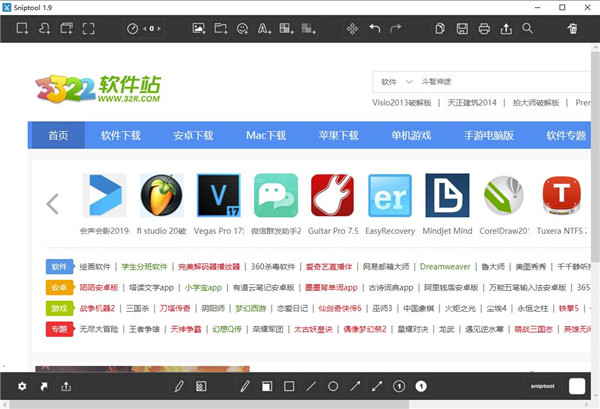Choose the double-headed arrow tool
Viewport: 600px width, 409px height.
coord(376,386)
